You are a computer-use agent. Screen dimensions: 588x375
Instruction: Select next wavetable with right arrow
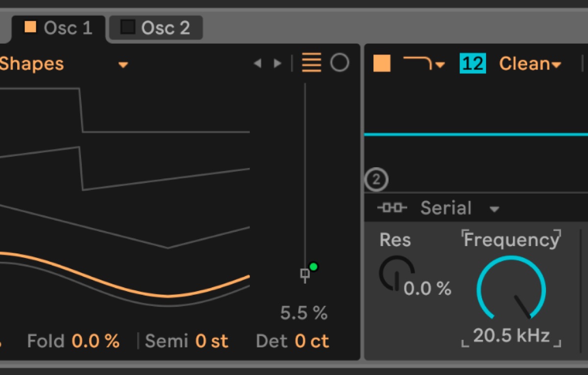[277, 64]
